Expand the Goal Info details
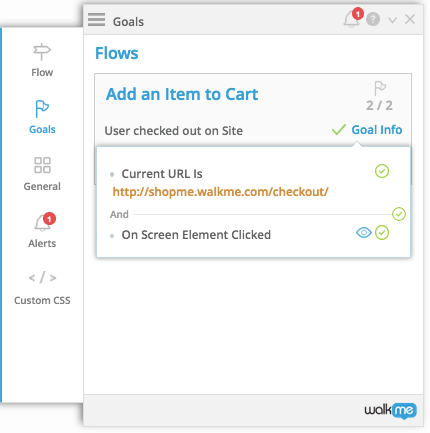430x433 pixels. click(x=377, y=130)
